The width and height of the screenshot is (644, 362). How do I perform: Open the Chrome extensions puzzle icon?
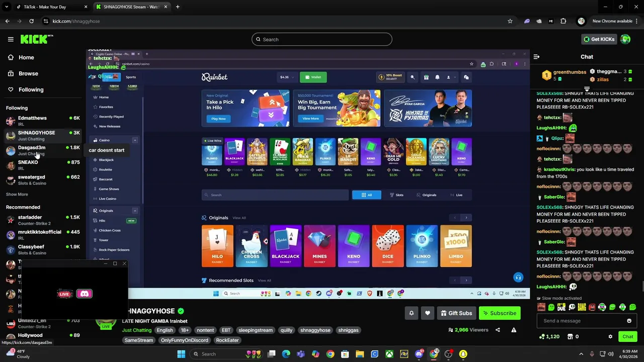point(563,21)
